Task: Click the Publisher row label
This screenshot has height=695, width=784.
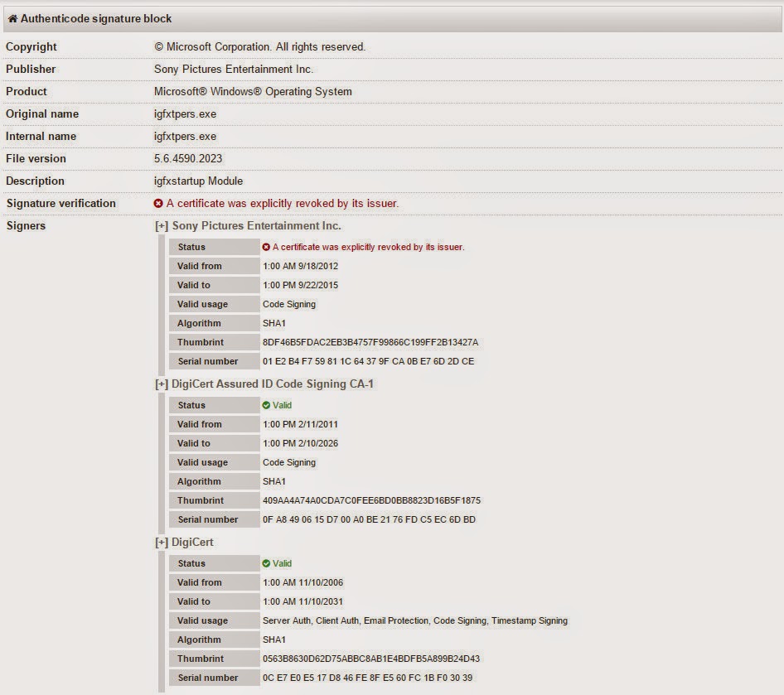Action: pos(31,69)
